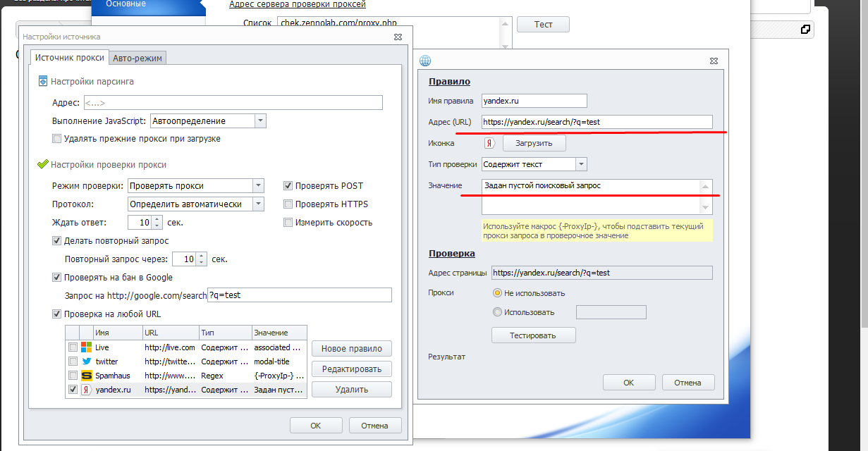The width and height of the screenshot is (868, 451).
Task: Sort rules by Имя column header
Action: tap(118, 333)
